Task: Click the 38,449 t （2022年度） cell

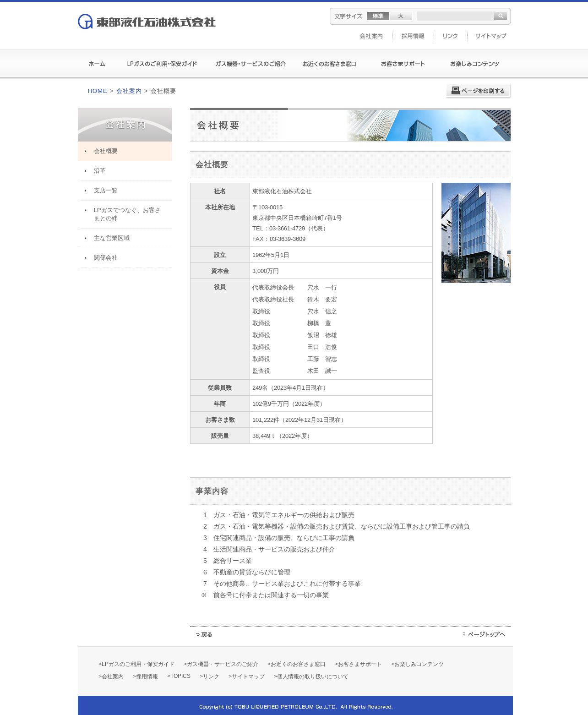Action: pos(341,436)
